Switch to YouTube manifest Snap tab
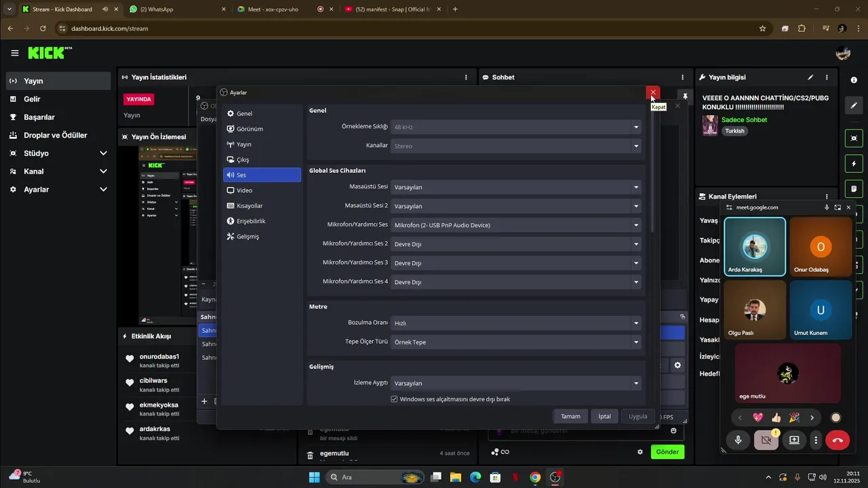The image size is (868, 488). pyautogui.click(x=392, y=9)
